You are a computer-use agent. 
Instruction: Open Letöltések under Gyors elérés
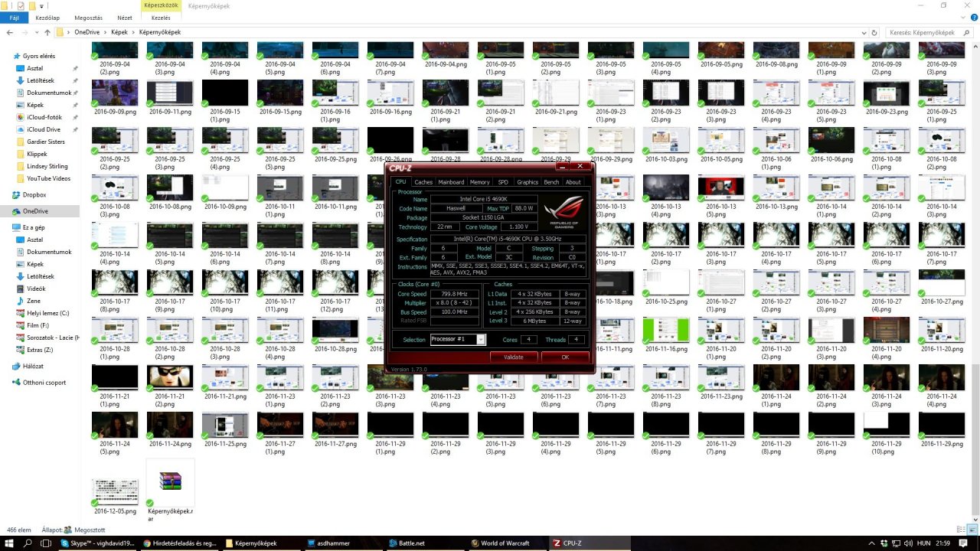(x=40, y=80)
